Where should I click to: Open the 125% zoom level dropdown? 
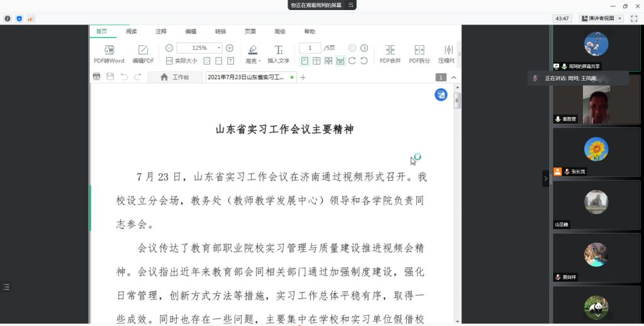tap(219, 48)
